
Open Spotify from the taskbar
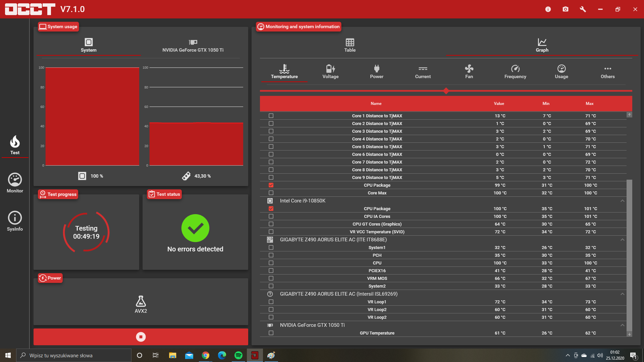(238, 355)
